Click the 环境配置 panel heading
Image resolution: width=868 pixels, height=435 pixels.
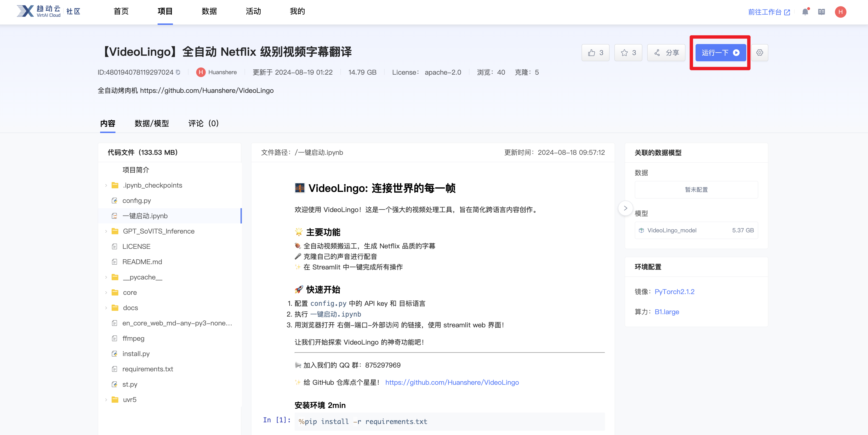pyautogui.click(x=648, y=267)
